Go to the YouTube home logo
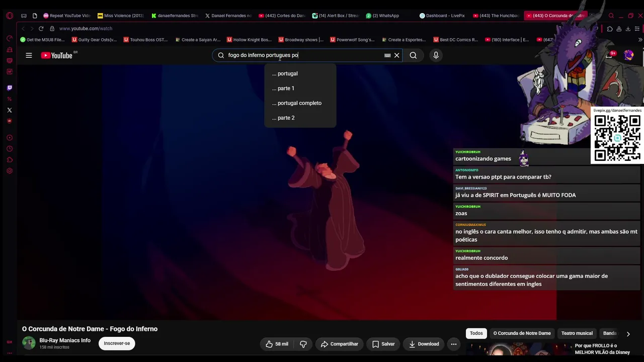 pos(57,55)
